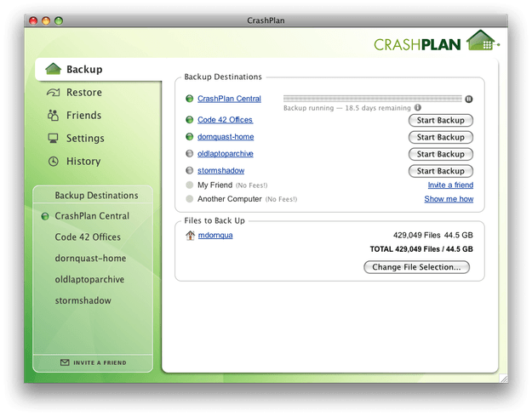Select Code 42 Offices in sidebar list

(x=88, y=237)
